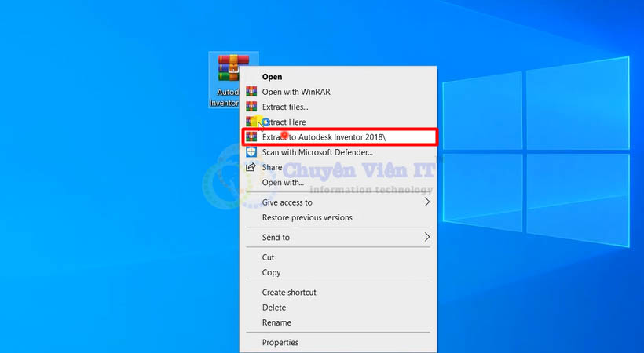
Task: Select Open at top of context menu
Action: 272,77
